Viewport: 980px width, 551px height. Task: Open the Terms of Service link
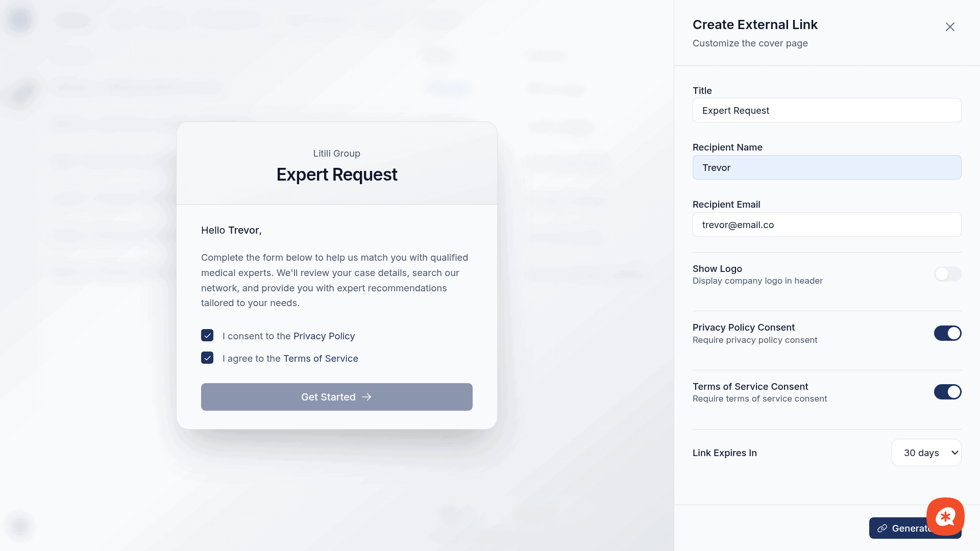click(321, 358)
